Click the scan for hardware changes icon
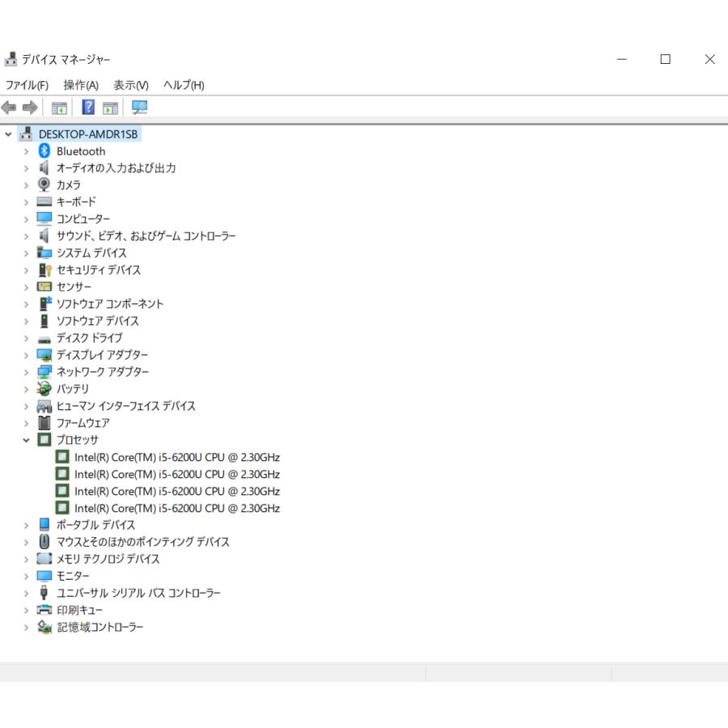Viewport: 728px width, 728px height. tap(139, 108)
